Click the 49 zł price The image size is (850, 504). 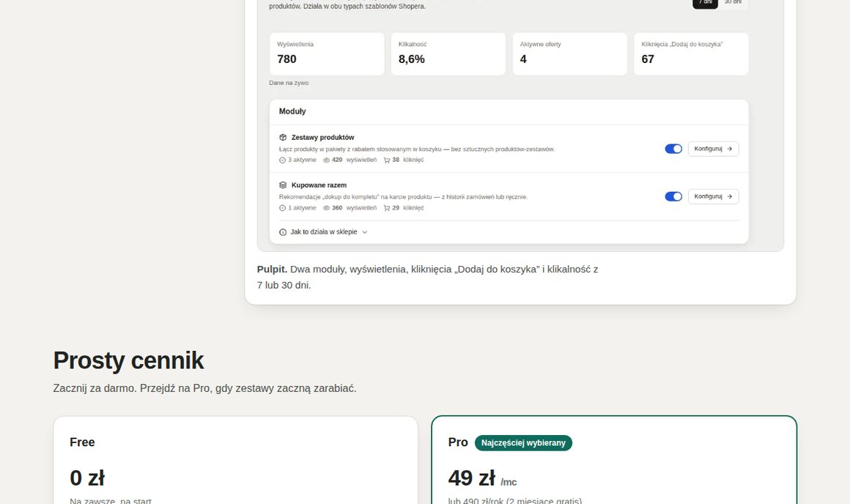coord(472,478)
